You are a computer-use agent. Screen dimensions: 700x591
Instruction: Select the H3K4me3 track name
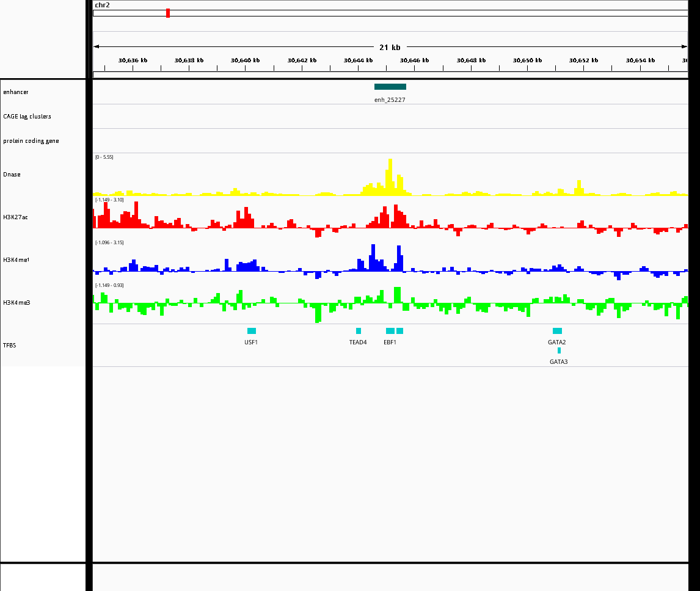[16, 303]
